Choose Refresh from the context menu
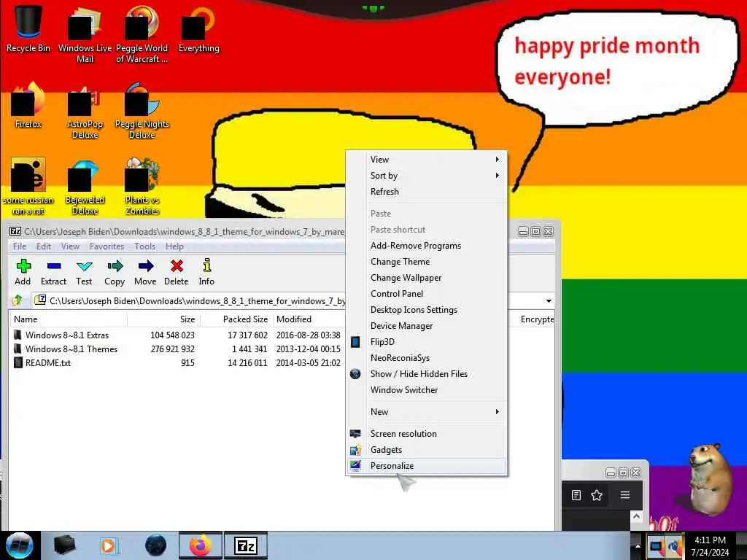 coord(426,192)
